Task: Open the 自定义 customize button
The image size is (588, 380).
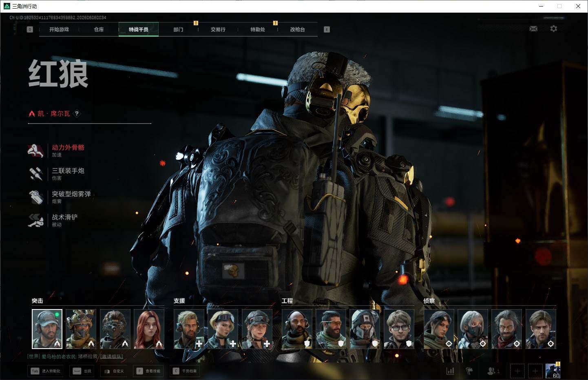Action: [x=113, y=371]
